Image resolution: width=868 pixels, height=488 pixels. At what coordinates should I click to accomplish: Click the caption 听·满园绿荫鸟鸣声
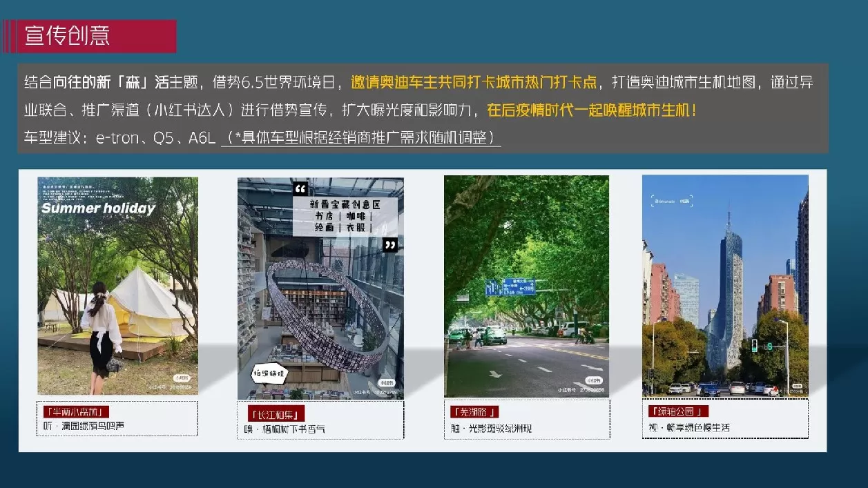84,424
